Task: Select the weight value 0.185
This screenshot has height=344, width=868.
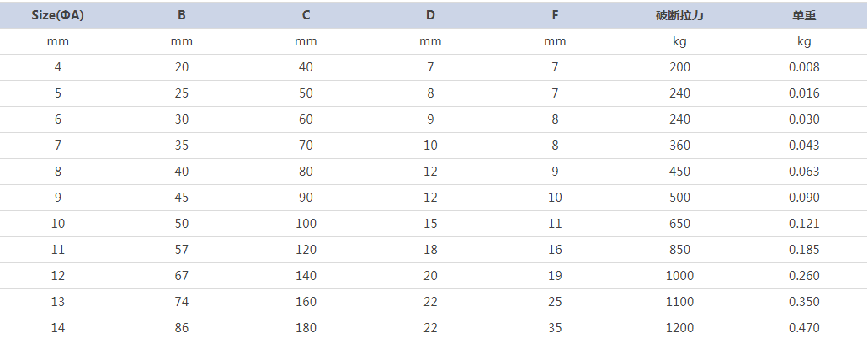Action: coord(804,250)
